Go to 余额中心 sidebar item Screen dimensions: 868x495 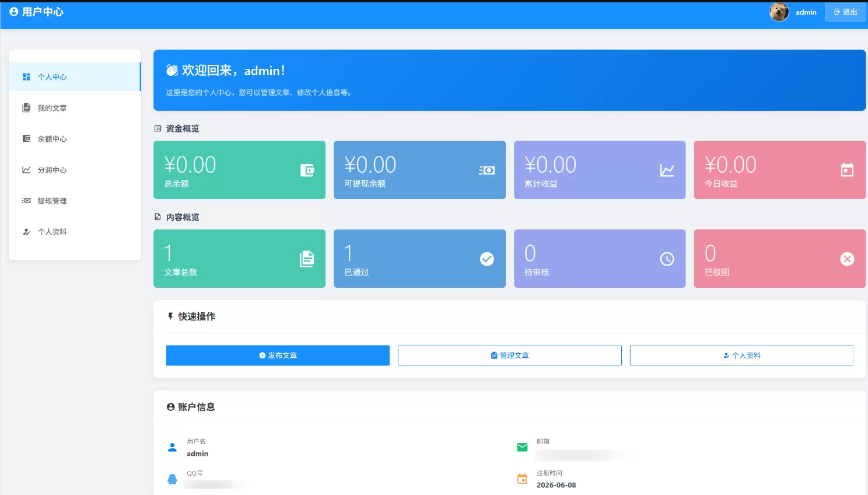pyautogui.click(x=75, y=139)
